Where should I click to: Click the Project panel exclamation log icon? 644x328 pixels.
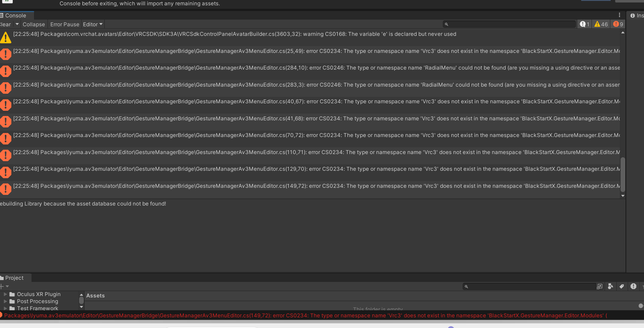coord(633,286)
